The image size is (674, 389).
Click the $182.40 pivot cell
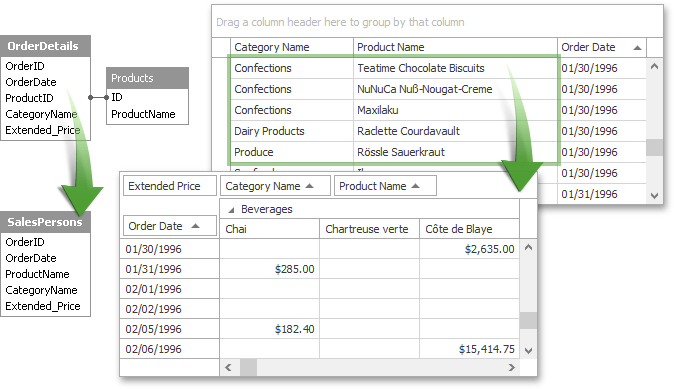270,329
